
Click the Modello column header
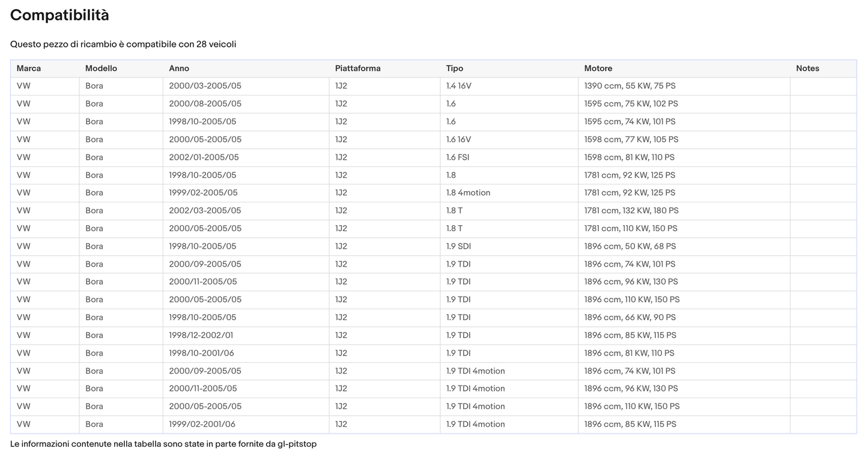(x=101, y=68)
